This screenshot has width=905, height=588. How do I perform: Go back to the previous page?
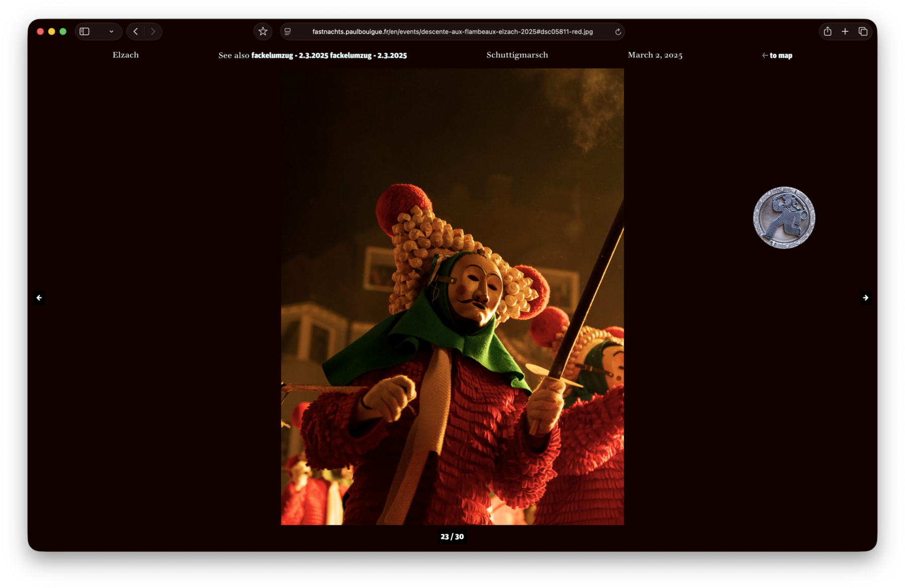(x=136, y=32)
